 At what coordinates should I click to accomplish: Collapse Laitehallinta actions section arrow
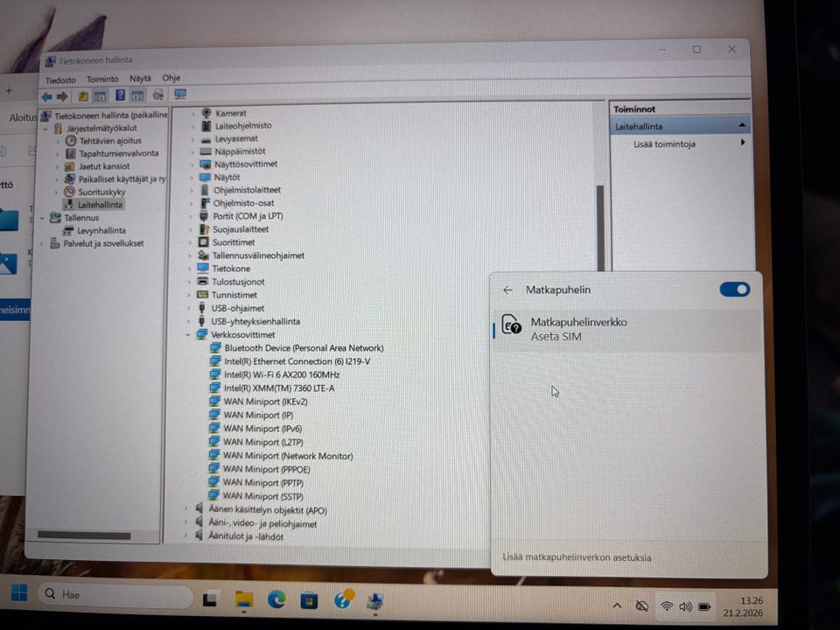tap(742, 125)
